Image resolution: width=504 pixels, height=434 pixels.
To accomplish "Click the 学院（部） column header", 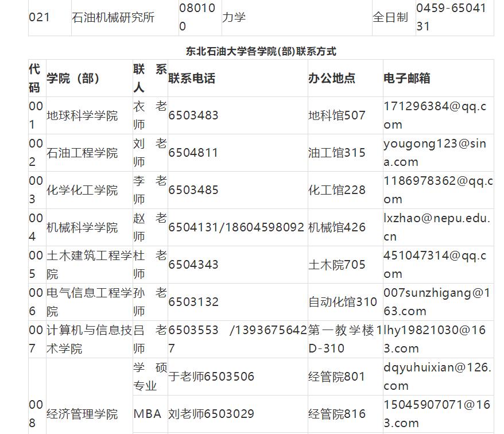I will coord(73,78).
